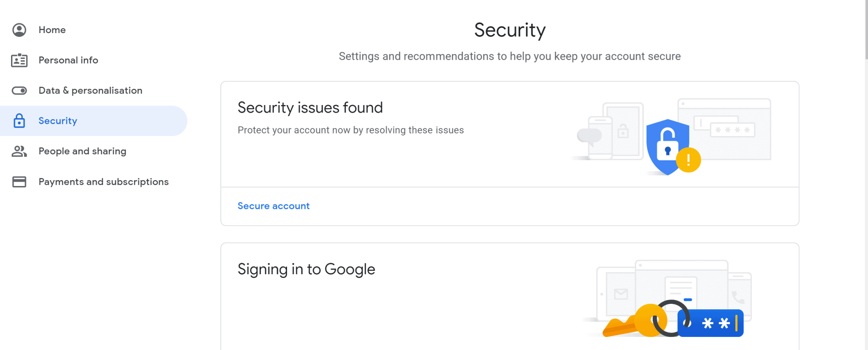
Task: Select the Security sidebar item
Action: (x=94, y=121)
